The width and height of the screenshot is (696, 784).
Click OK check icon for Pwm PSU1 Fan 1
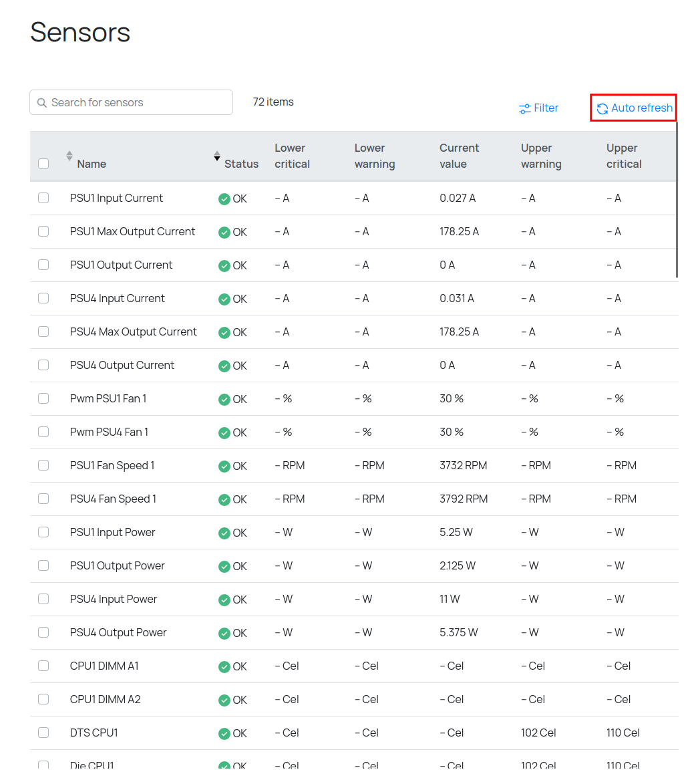[x=224, y=399]
